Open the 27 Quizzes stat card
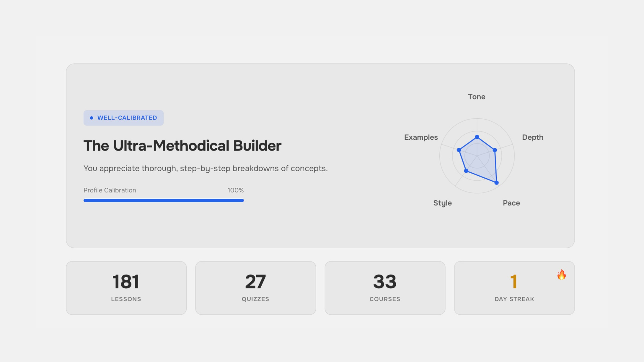Viewport: 644px width, 362px height. pos(256,288)
